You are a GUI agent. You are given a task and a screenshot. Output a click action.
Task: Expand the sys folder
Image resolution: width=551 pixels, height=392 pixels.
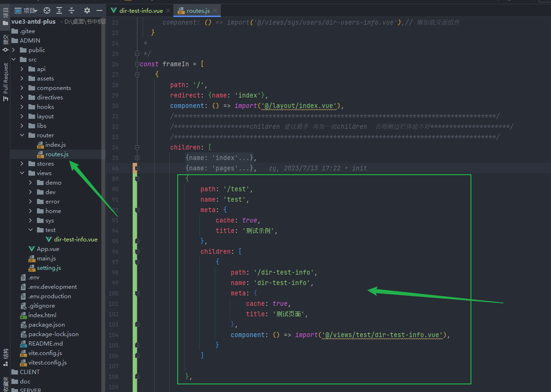(x=31, y=221)
